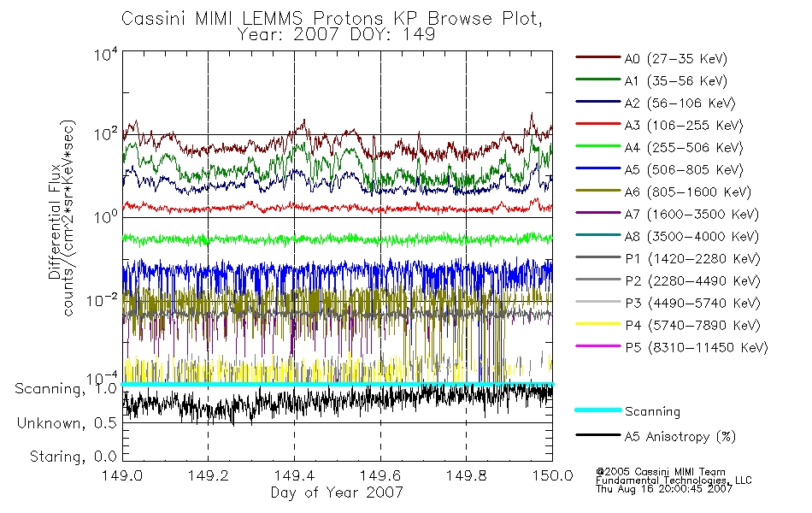Viewport: 812px width, 513px height.
Task: Click the P1 (1420-2280 KeV) legend label
Action: (692, 259)
